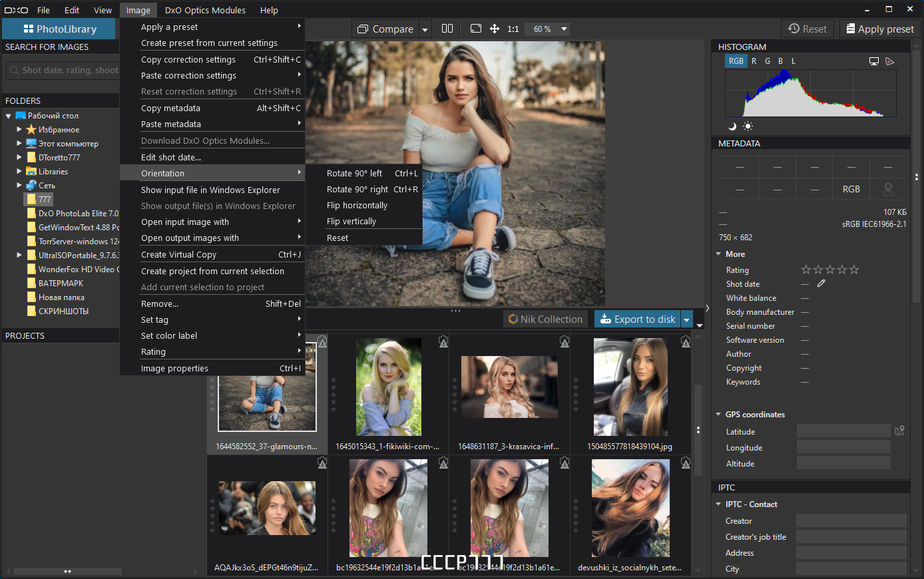Open filmstrip options arrow next to Export

699,325
